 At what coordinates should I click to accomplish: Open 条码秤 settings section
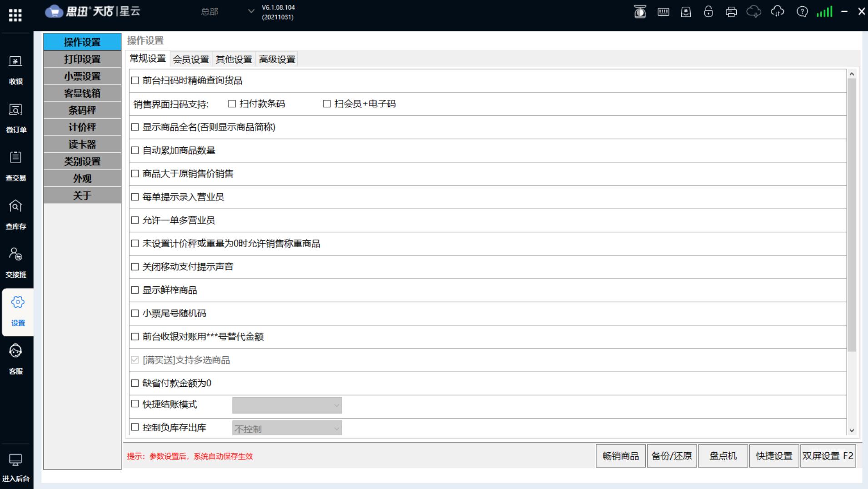(x=82, y=110)
